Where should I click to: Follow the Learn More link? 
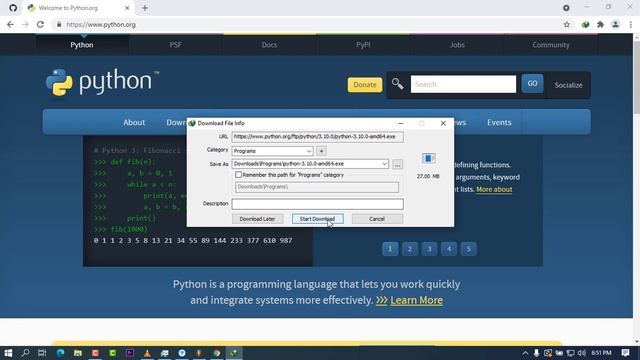tap(416, 300)
